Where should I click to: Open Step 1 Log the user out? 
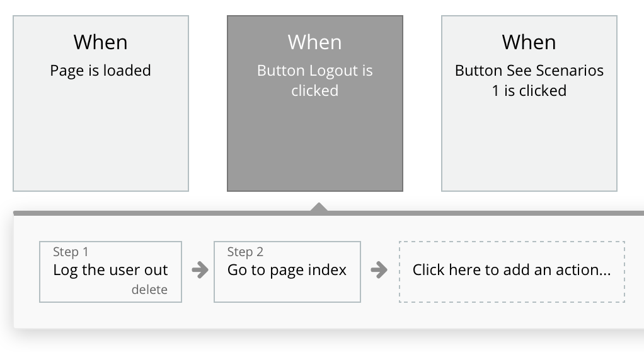(110, 271)
